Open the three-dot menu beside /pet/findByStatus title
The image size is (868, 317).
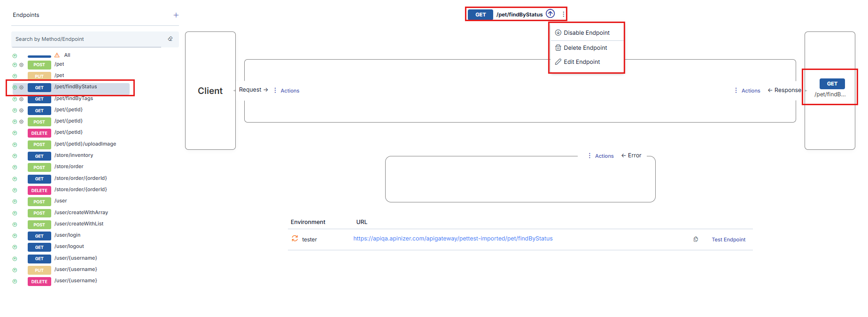coord(563,14)
